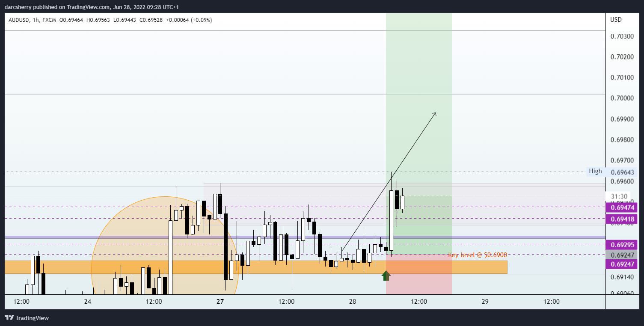Screen dimensions: 644x326
Task: Click the bold 27 date label on time axis
Action: pyautogui.click(x=220, y=302)
